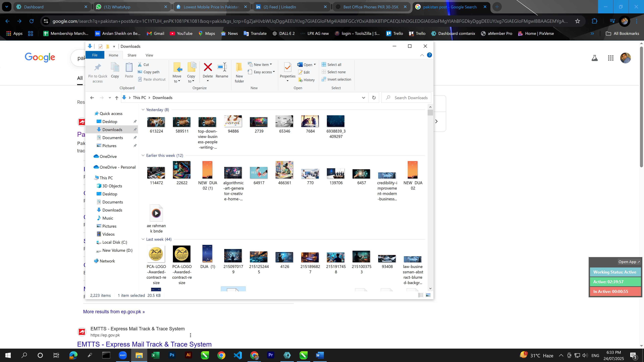644x362 pixels.
Task: Click the refresh button beside address bar
Action: 374,98
